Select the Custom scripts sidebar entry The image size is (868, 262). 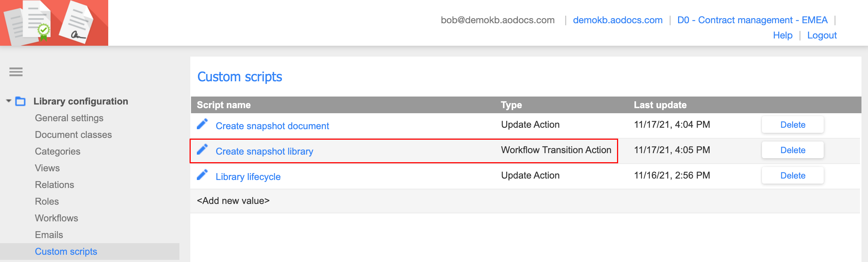coord(66,251)
